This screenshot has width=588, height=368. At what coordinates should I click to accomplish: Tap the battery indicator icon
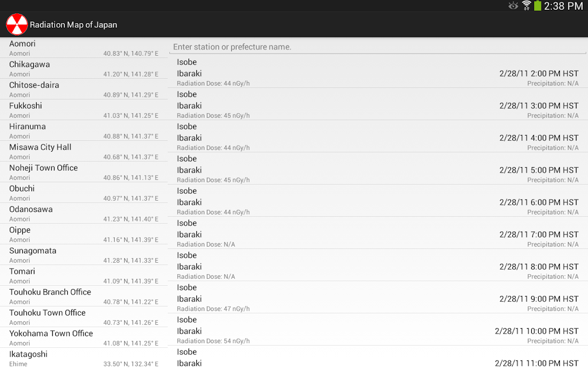[x=537, y=6]
